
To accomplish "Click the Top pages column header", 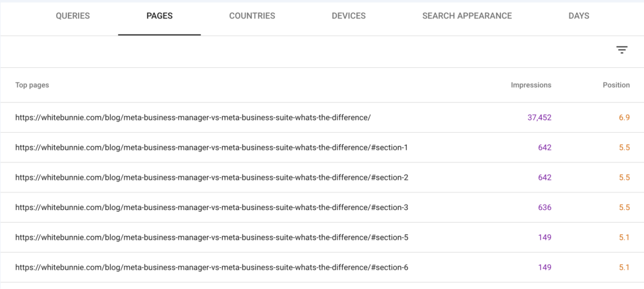I will pos(32,85).
